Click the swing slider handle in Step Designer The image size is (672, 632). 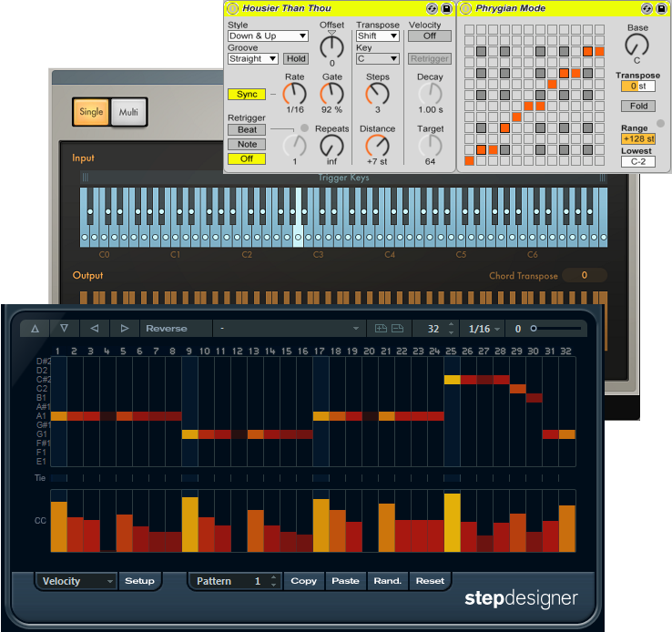click(x=535, y=329)
